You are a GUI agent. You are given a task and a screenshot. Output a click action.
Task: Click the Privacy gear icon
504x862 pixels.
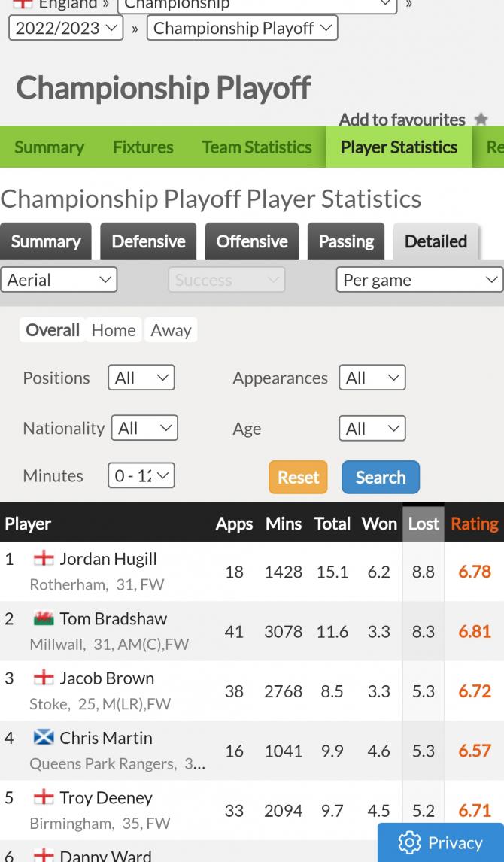(x=409, y=842)
